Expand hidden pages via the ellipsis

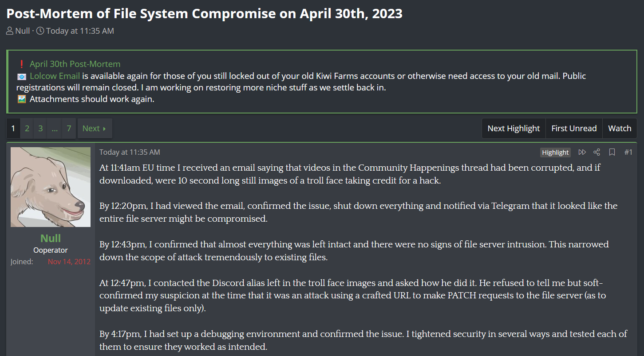coord(55,129)
